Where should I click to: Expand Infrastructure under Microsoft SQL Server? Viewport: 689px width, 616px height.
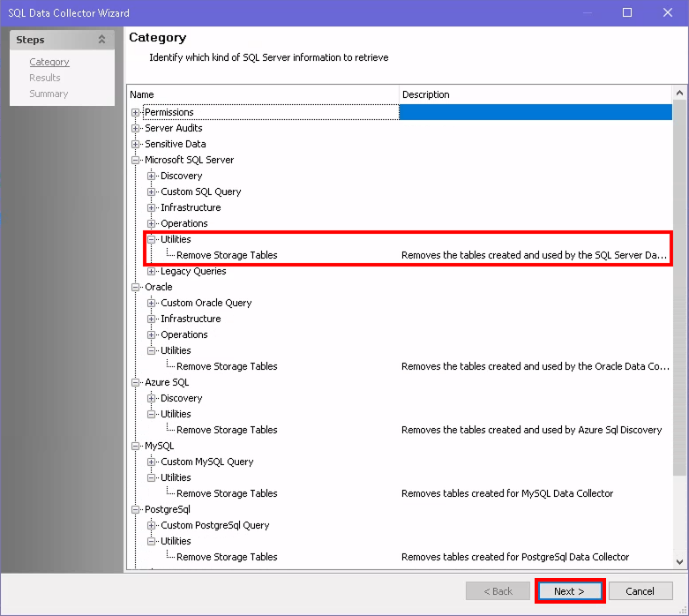(151, 207)
